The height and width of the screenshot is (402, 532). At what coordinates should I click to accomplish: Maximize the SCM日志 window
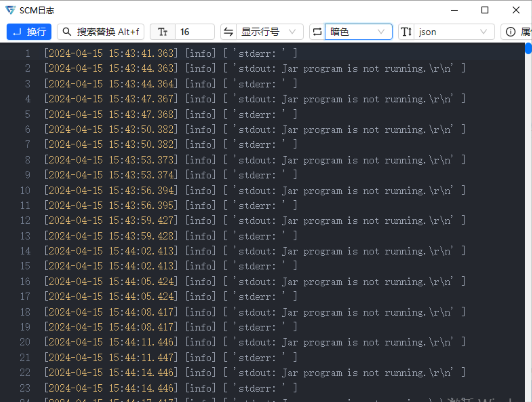coord(485,10)
